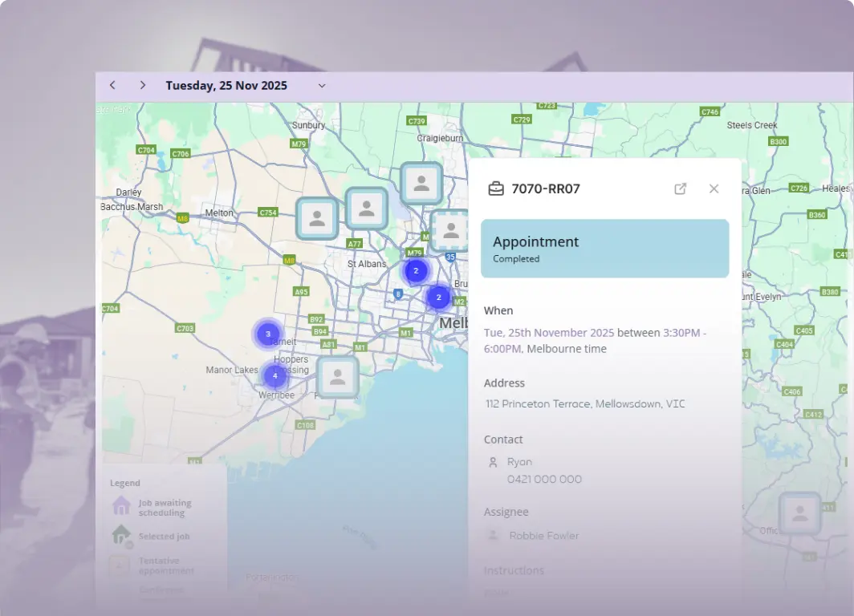This screenshot has width=854, height=616.
Task: Select the technician marker near Officer
Action: pyautogui.click(x=799, y=513)
